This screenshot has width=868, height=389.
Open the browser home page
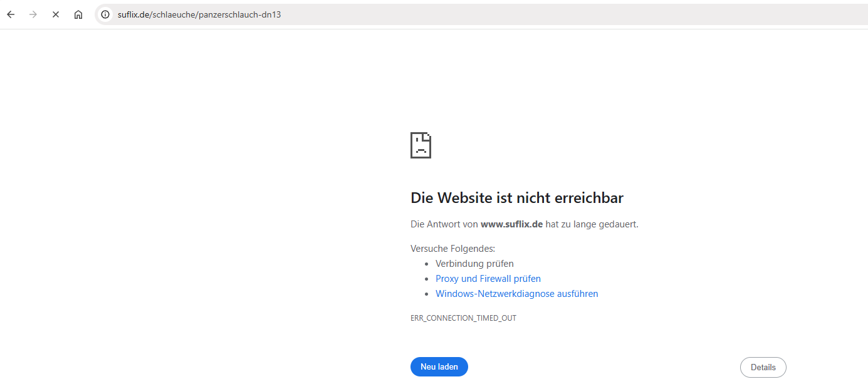pos(78,14)
